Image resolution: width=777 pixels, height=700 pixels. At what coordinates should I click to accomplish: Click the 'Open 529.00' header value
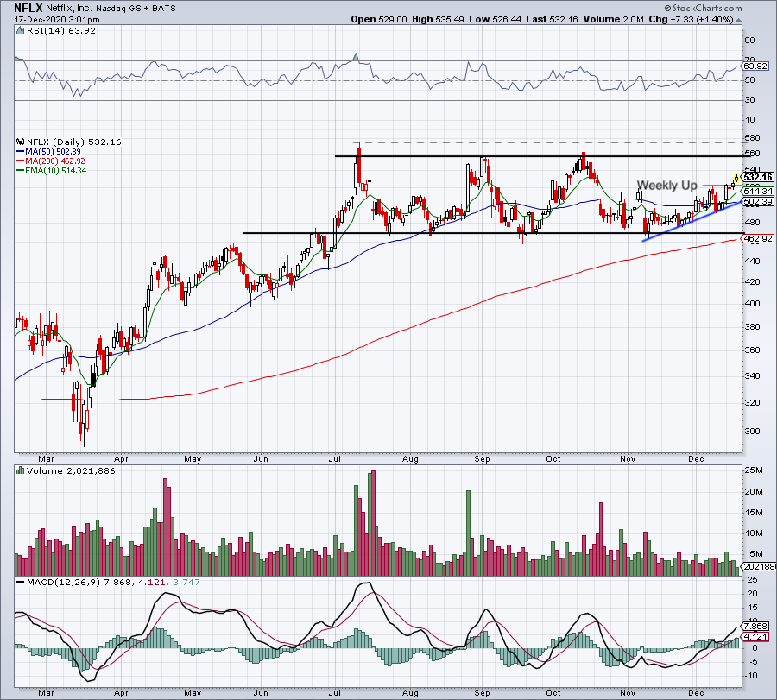[x=379, y=19]
